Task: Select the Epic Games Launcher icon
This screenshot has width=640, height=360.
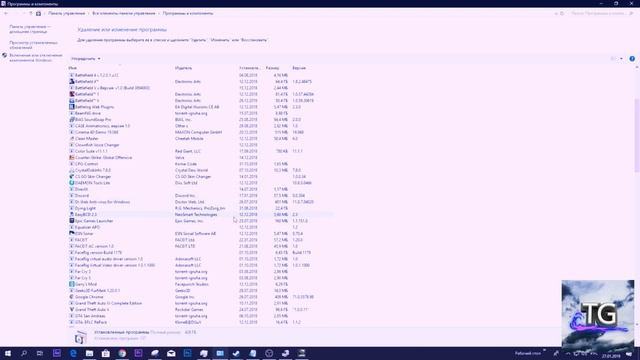Action: pyautogui.click(x=71, y=221)
